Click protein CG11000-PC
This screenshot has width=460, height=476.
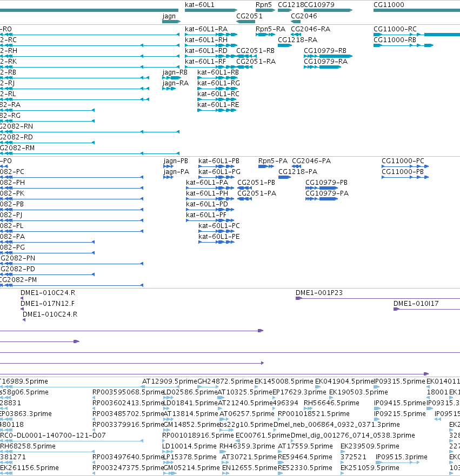point(403,160)
